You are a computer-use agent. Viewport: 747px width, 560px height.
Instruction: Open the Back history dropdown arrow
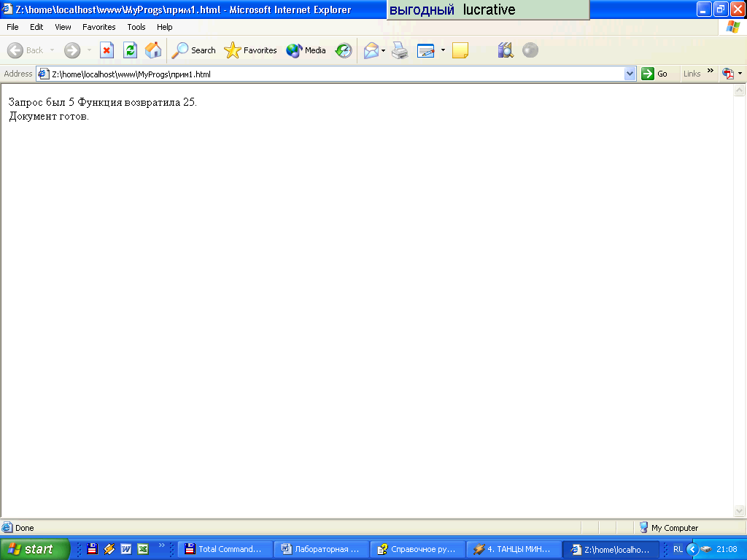pyautogui.click(x=52, y=50)
